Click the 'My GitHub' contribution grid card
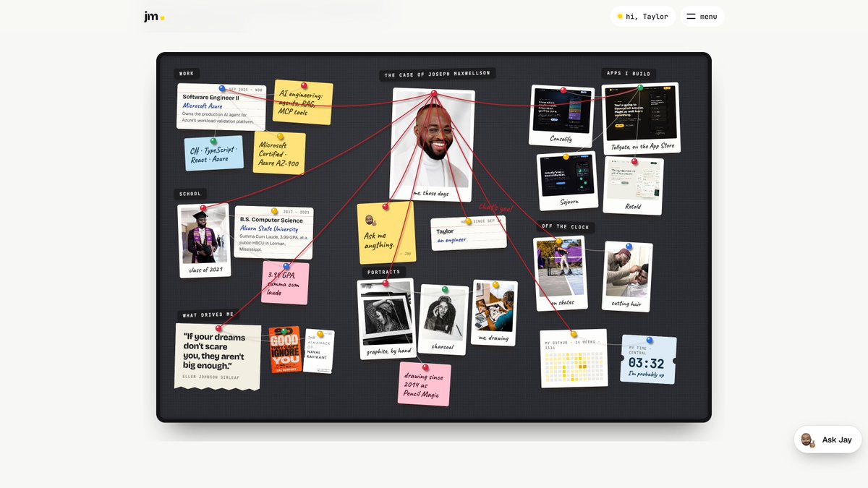Viewport: 868px width, 488px height. click(x=574, y=359)
